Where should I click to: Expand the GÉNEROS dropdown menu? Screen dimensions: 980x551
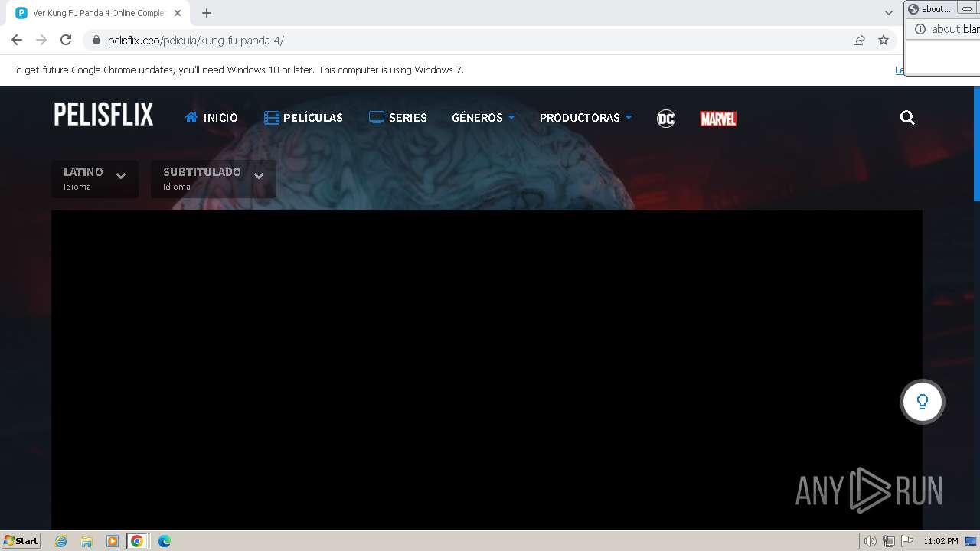(483, 118)
